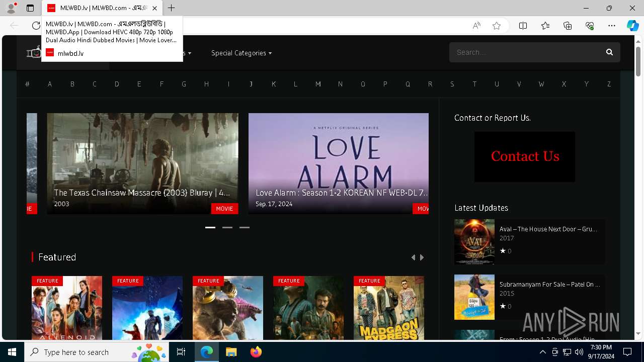This screenshot has height=362, width=644.
Task: Open the Alienoid featured poster
Action: coord(67,308)
